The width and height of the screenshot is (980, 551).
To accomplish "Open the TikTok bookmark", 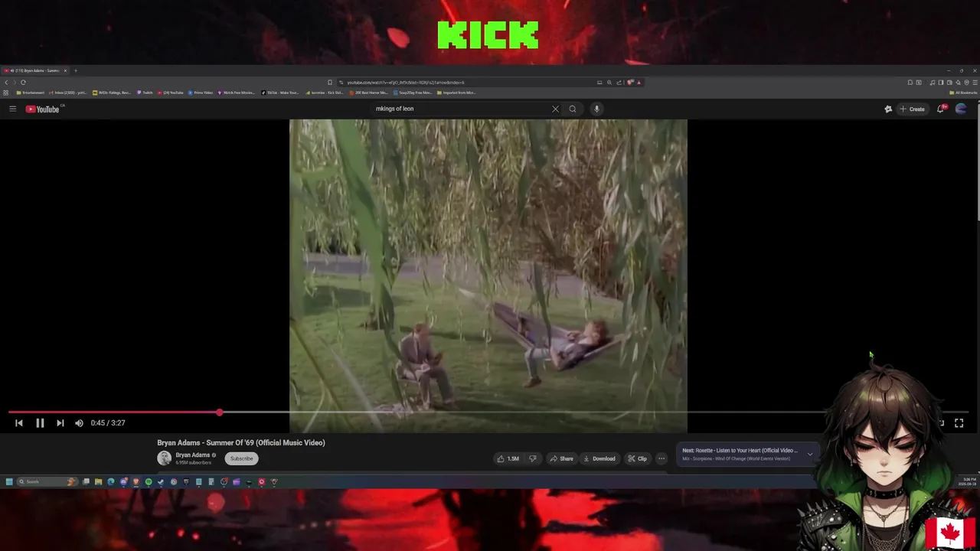I will click(279, 93).
